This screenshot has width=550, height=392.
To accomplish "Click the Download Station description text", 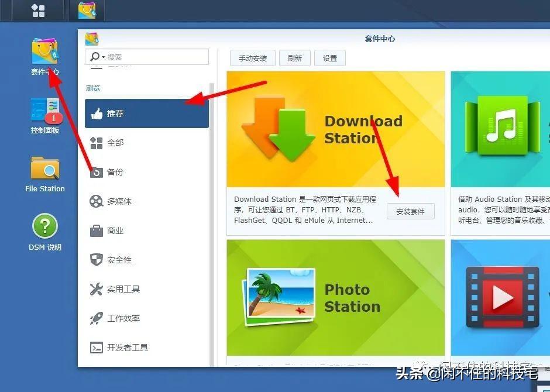I will pos(305,209).
